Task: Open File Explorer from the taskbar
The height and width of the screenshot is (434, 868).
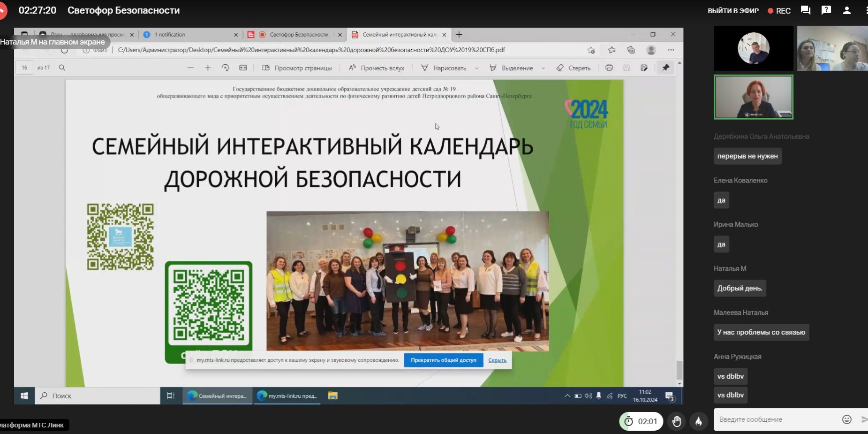Action: point(332,396)
